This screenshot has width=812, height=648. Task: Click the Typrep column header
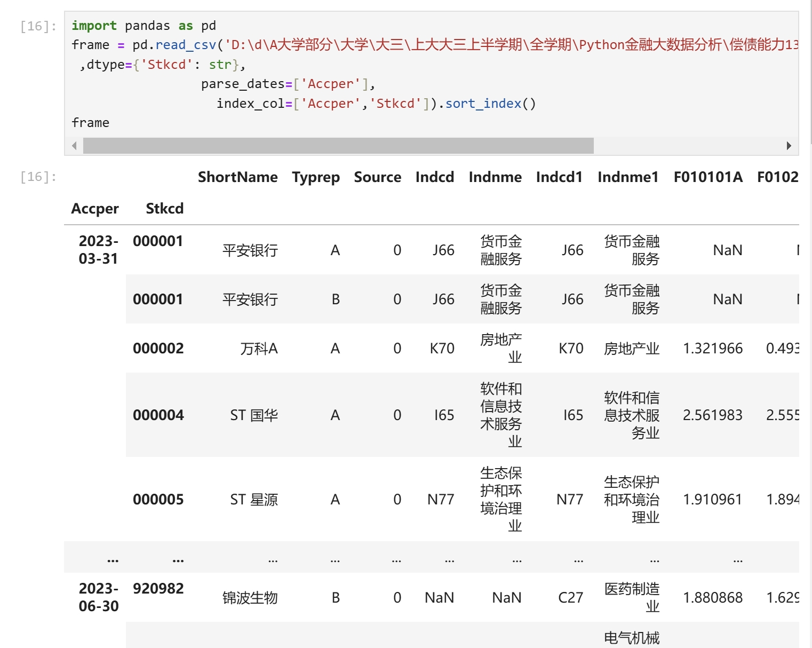click(x=315, y=177)
